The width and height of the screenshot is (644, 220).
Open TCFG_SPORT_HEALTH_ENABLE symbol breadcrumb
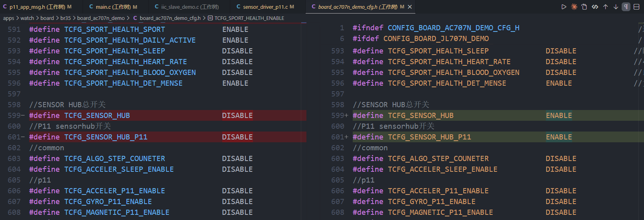[249, 18]
